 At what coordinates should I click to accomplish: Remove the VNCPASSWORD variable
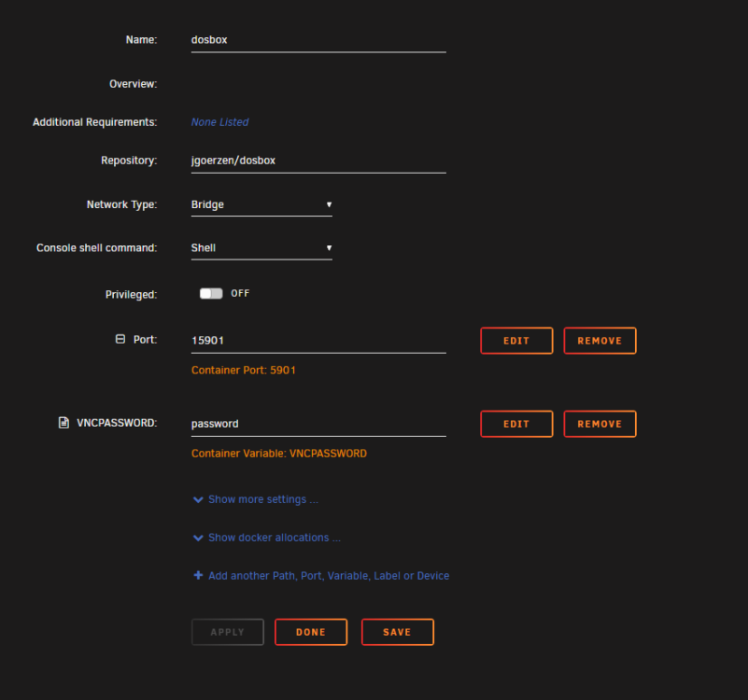[x=600, y=424]
